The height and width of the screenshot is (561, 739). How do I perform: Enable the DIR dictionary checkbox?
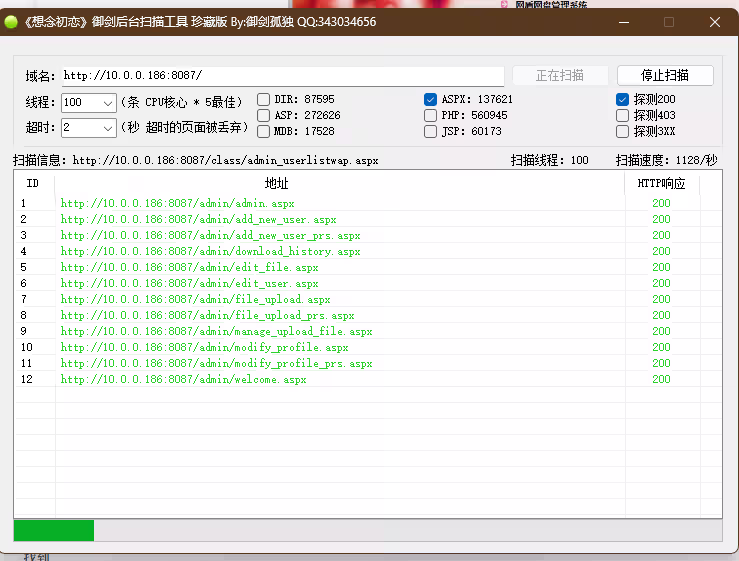click(264, 99)
